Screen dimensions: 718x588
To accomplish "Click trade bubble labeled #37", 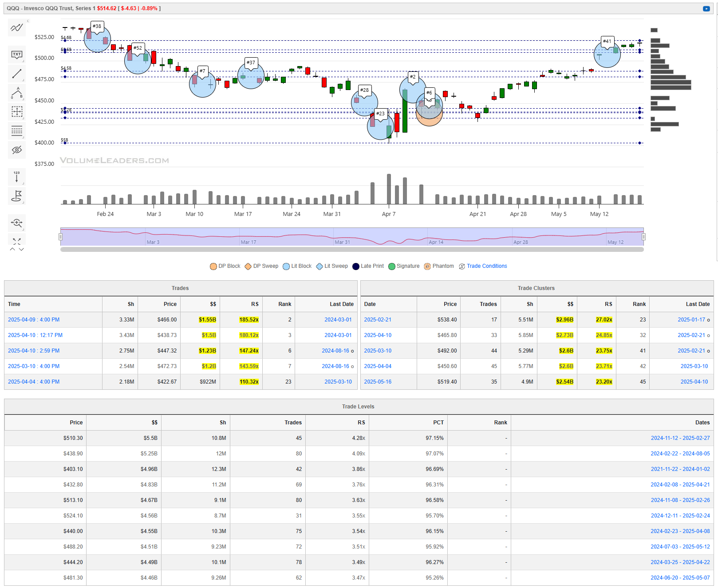I will tap(251, 75).
